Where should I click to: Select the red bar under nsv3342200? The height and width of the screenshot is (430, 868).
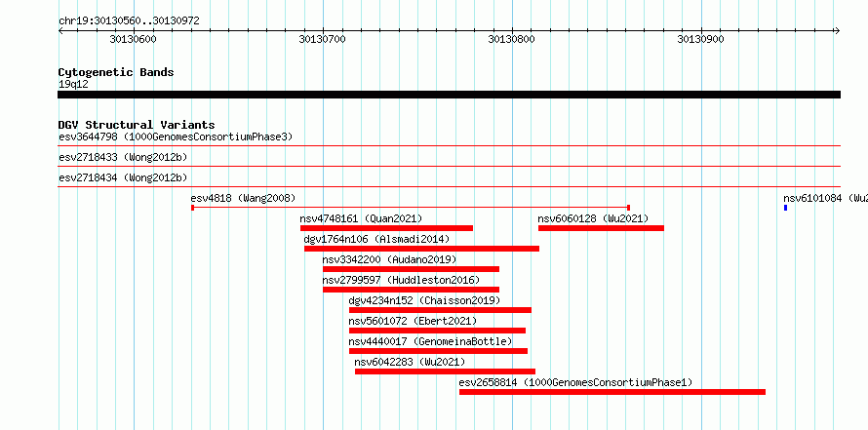point(411,269)
